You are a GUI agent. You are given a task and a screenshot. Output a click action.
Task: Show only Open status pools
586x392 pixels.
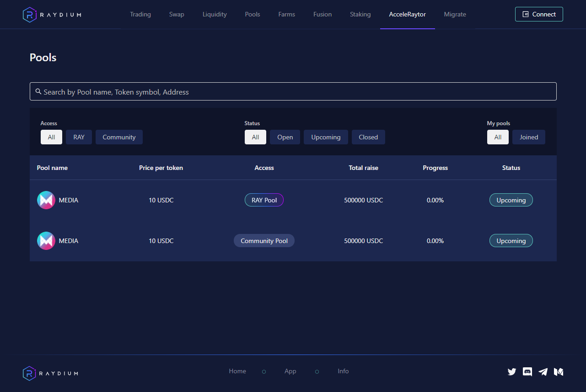(285, 137)
